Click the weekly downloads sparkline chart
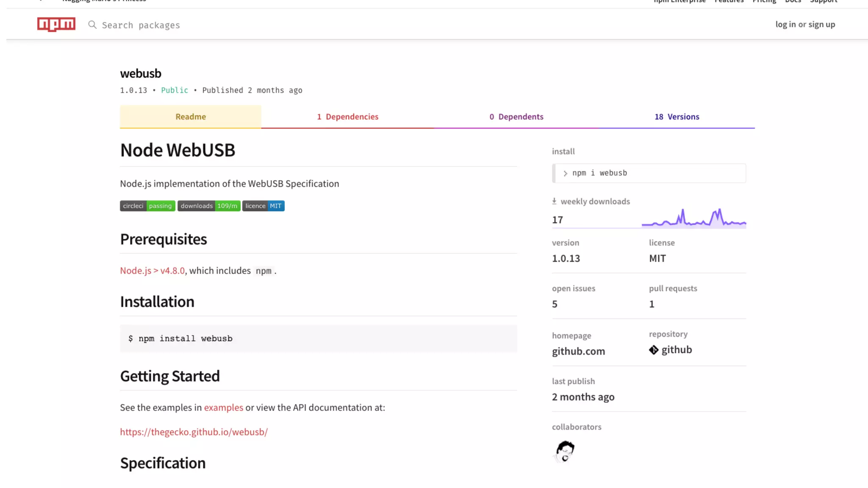 pyautogui.click(x=693, y=219)
